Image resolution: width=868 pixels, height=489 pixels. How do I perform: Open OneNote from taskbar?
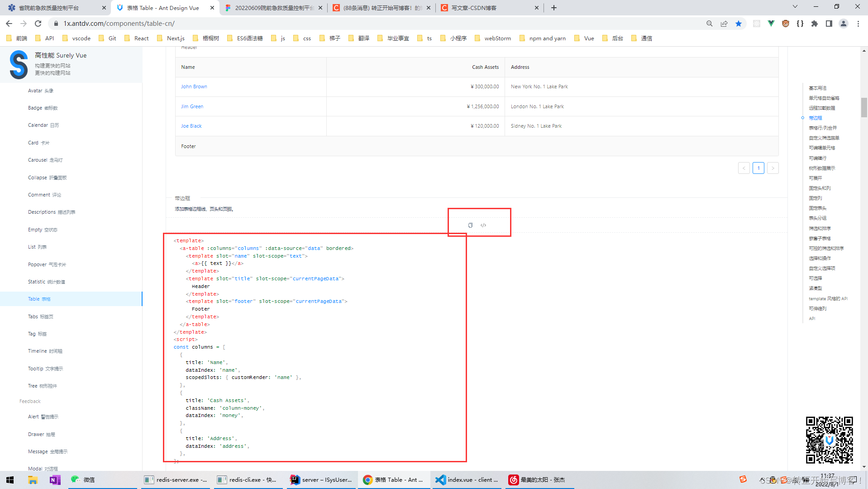(x=55, y=479)
